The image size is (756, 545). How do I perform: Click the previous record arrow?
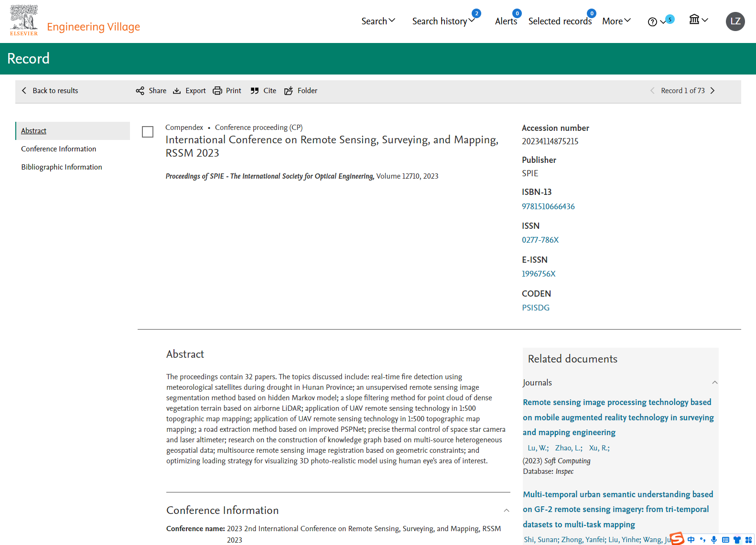click(652, 91)
